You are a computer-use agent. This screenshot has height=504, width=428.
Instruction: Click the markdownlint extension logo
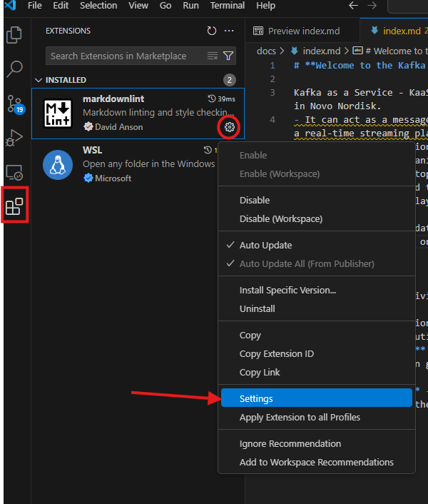(x=58, y=114)
